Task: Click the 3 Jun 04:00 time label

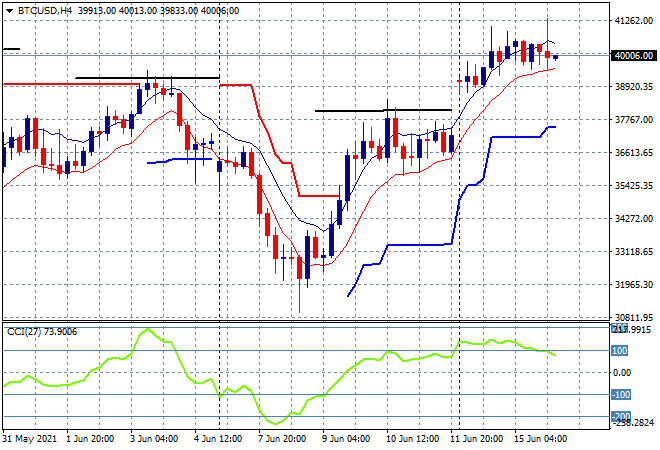Action: [154, 439]
